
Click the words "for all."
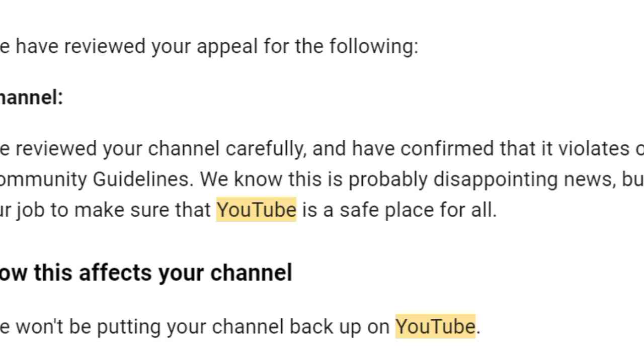(468, 210)
